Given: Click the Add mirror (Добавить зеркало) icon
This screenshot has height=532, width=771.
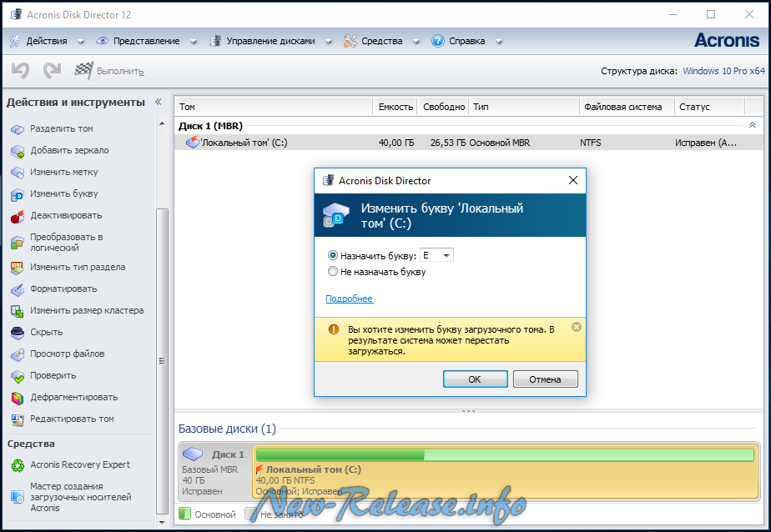Looking at the screenshot, I should coord(18,151).
